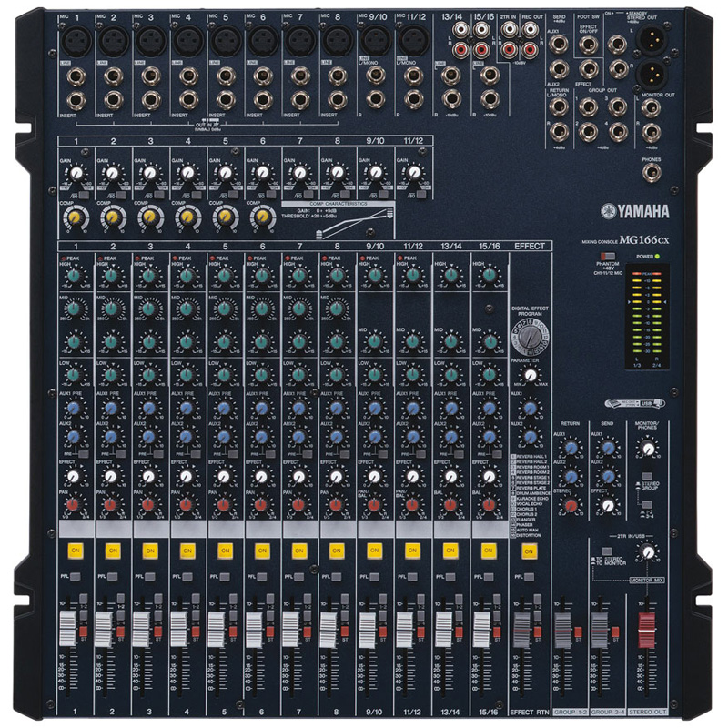Click the channel 5 HIGH EQ knob
The width and height of the screenshot is (728, 728).
(223, 275)
